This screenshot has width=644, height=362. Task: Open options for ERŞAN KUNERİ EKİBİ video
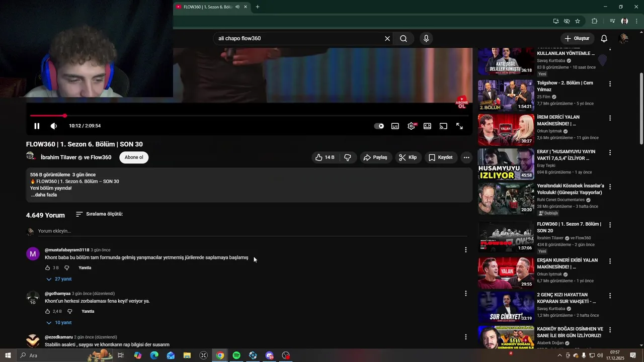click(610, 261)
